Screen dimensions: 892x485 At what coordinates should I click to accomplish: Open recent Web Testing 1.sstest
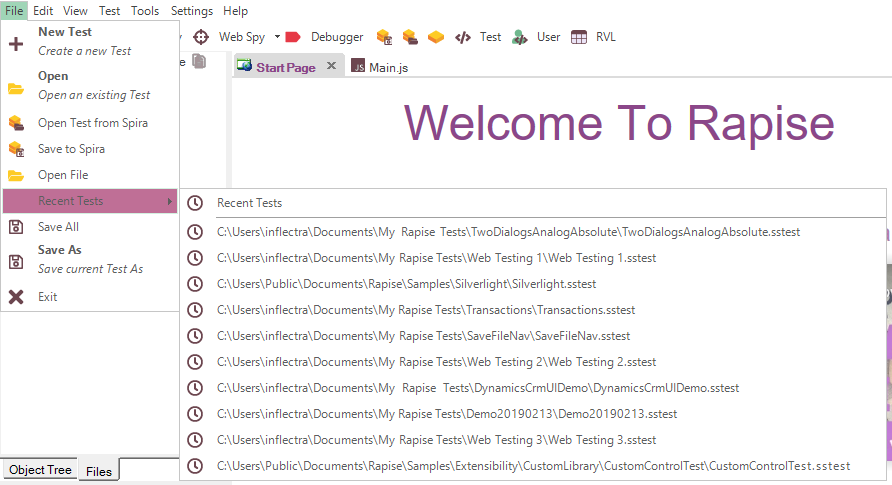tap(533, 258)
